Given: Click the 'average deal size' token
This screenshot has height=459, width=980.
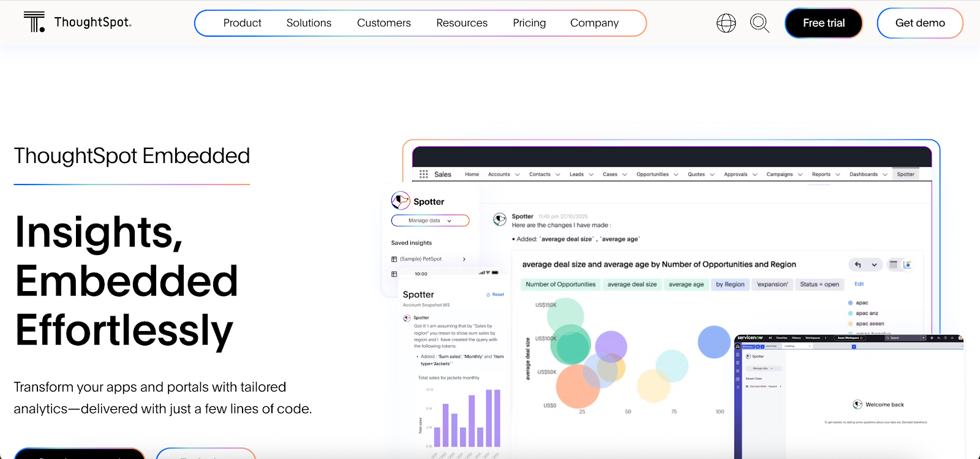Looking at the screenshot, I should [632, 284].
